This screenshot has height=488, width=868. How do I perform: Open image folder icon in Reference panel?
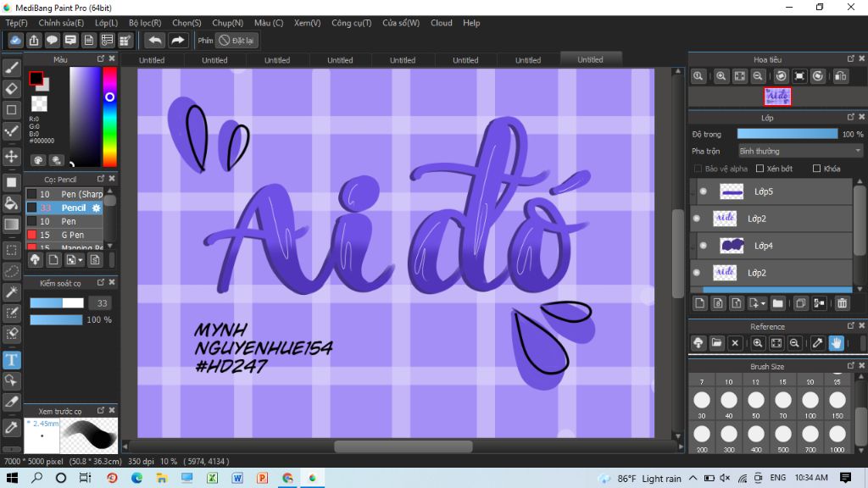[x=716, y=343]
